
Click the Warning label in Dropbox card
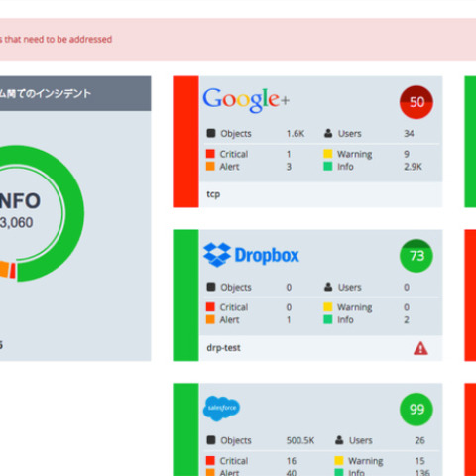(x=355, y=307)
